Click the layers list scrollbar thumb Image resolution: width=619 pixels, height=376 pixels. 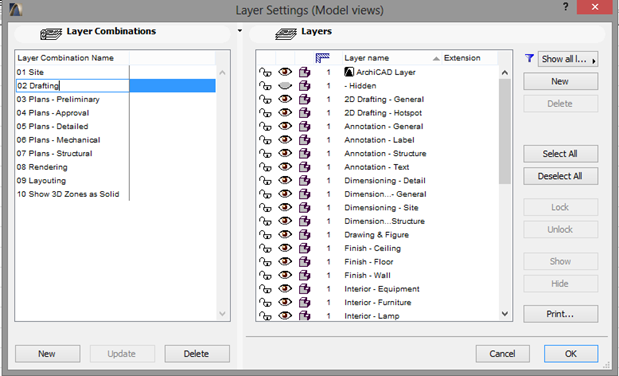(x=505, y=132)
